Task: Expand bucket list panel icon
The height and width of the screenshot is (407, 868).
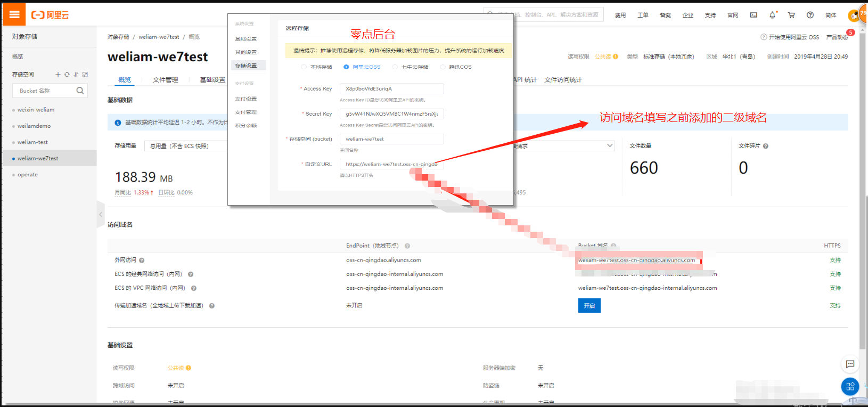Action: (x=85, y=75)
